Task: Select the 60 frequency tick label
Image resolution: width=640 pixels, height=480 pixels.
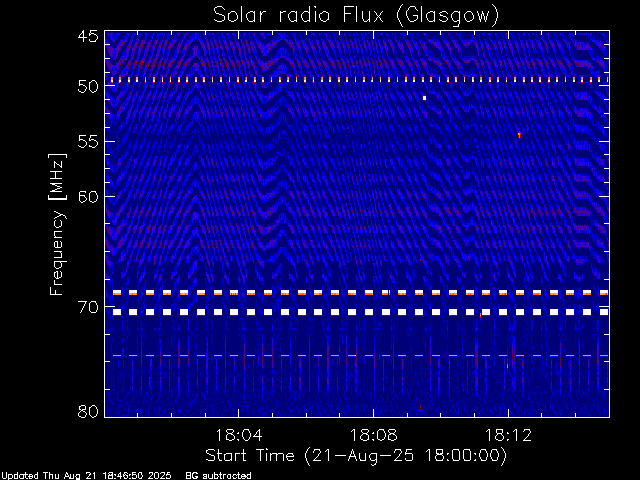Action: [88, 196]
